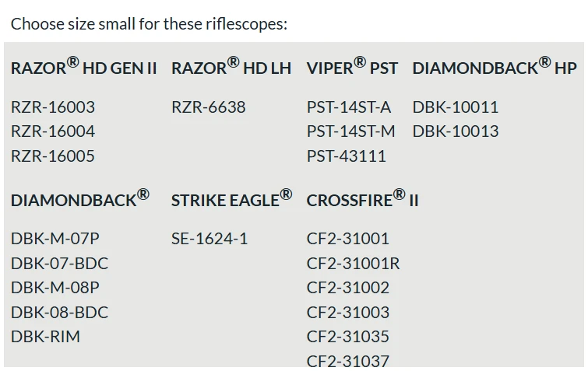Click the Strike Eagle column heading
Viewport: 588px width, 371px height.
coord(231,200)
